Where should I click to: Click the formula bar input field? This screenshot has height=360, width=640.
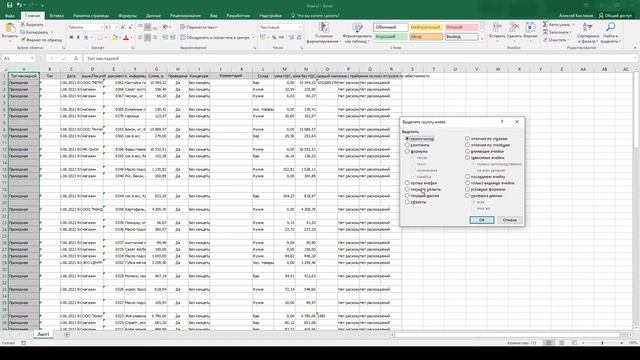[x=359, y=58]
